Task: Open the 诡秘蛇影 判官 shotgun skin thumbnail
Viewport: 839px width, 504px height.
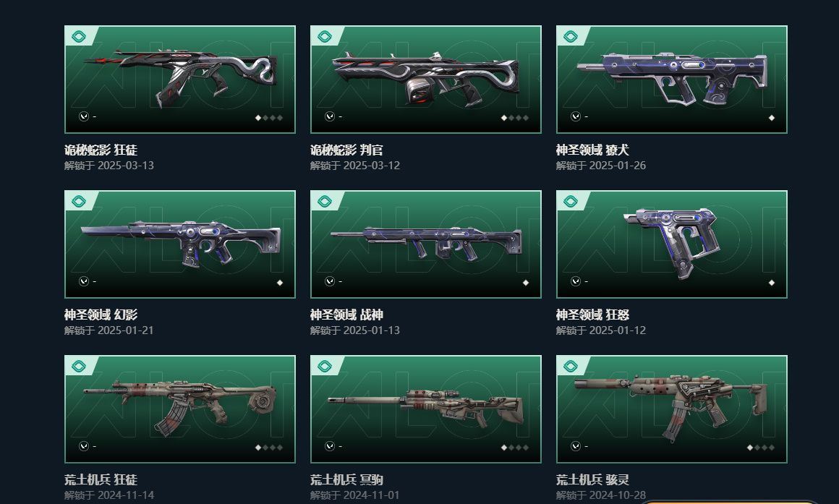Action: coord(426,80)
